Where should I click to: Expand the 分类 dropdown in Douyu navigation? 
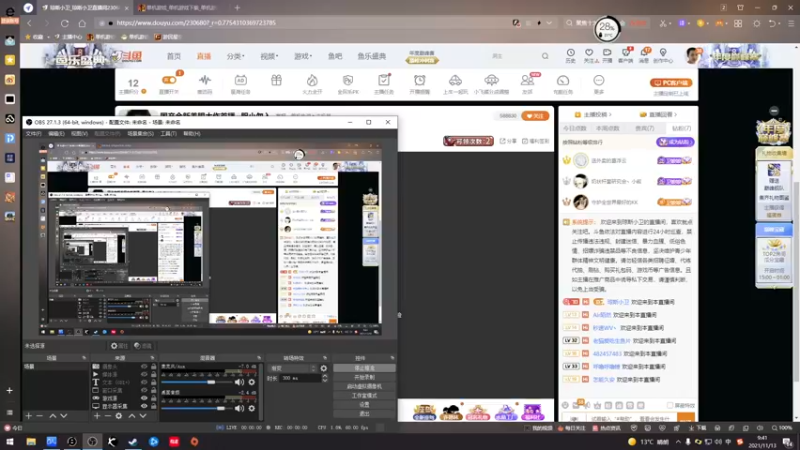235,56
